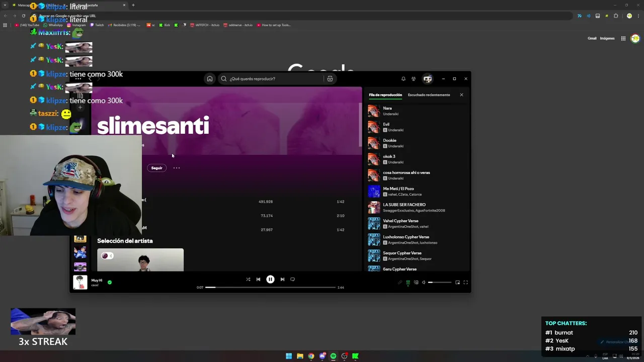This screenshot has width=644, height=362.
Task: Open File Explorer from taskbar
Action: tap(300, 356)
